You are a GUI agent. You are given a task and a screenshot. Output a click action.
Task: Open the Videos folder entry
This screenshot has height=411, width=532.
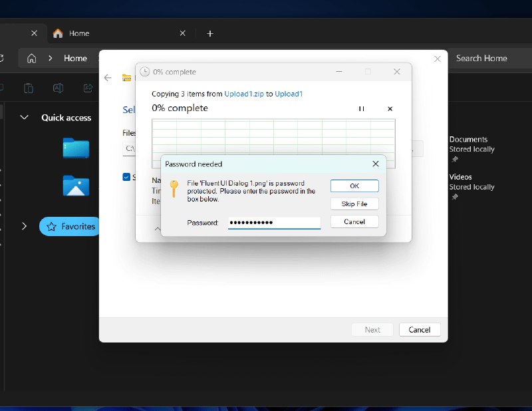pyautogui.click(x=471, y=182)
